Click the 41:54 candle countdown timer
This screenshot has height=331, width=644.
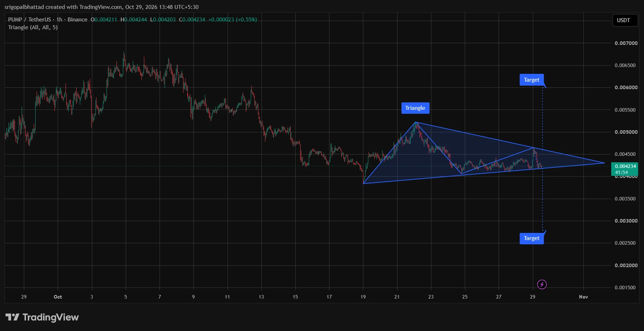click(x=621, y=172)
